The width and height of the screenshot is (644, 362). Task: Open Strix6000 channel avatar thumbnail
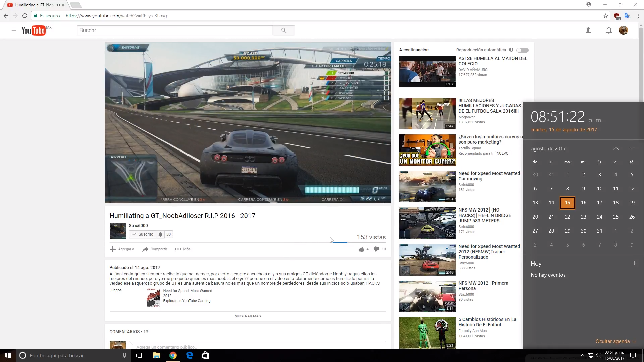[117, 231]
